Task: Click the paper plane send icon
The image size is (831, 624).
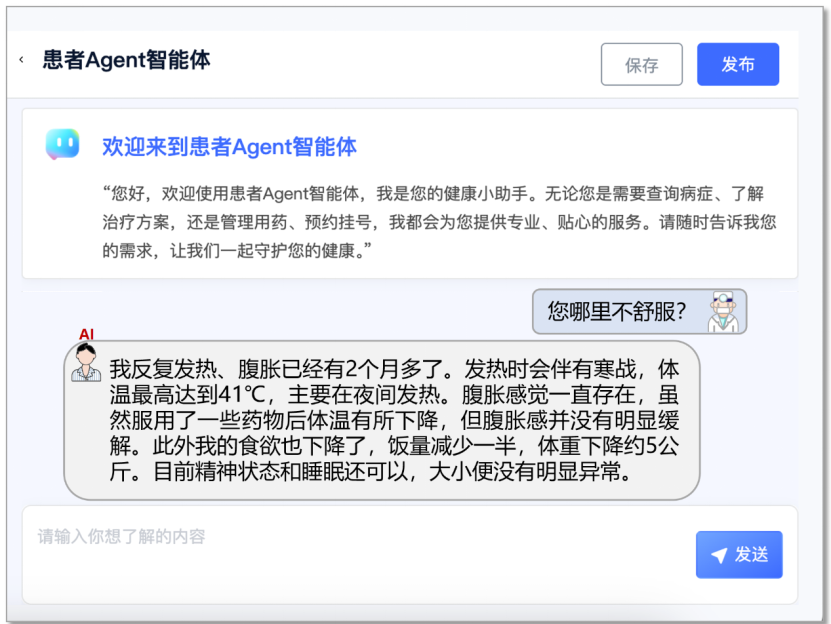Action: (x=719, y=556)
